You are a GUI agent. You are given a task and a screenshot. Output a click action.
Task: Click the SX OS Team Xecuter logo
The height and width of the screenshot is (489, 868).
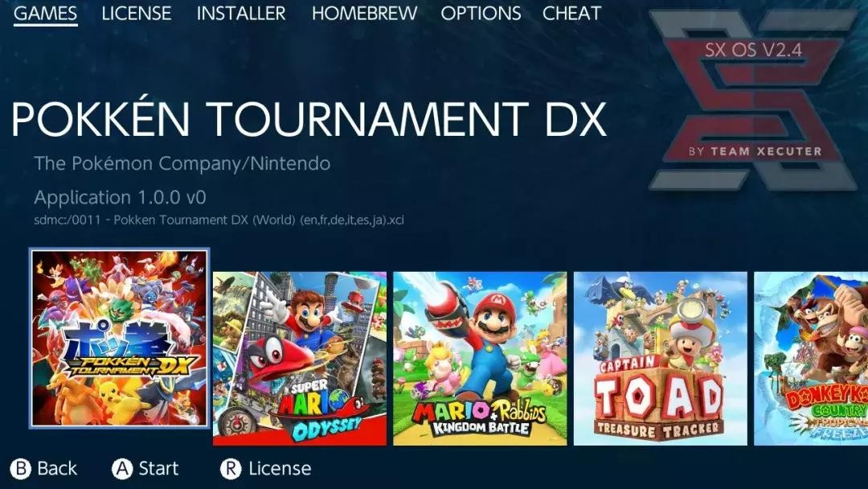753,100
